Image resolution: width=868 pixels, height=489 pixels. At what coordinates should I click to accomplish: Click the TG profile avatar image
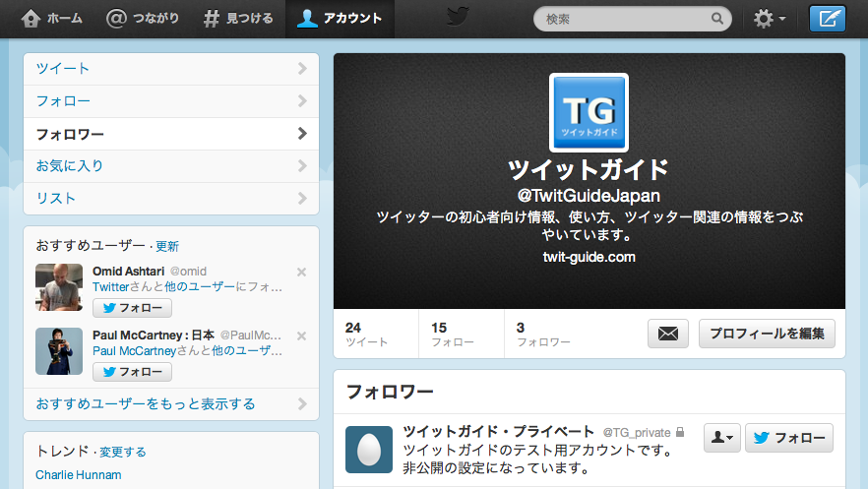(589, 113)
